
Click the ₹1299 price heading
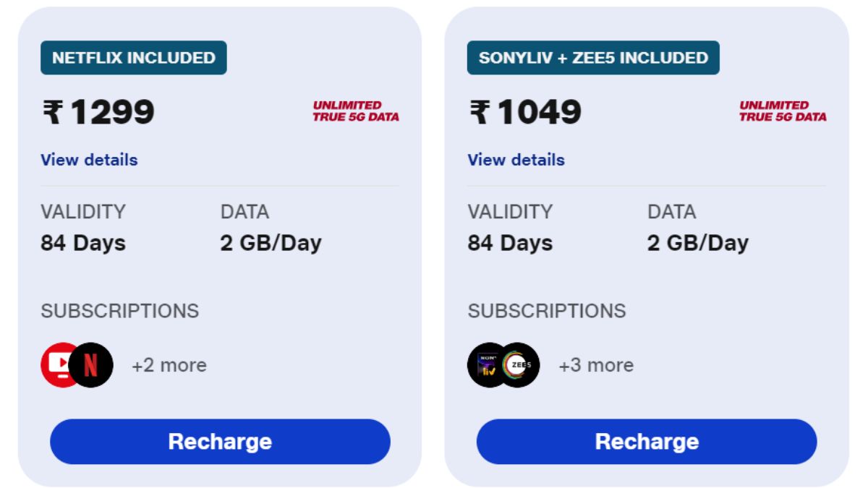98,112
